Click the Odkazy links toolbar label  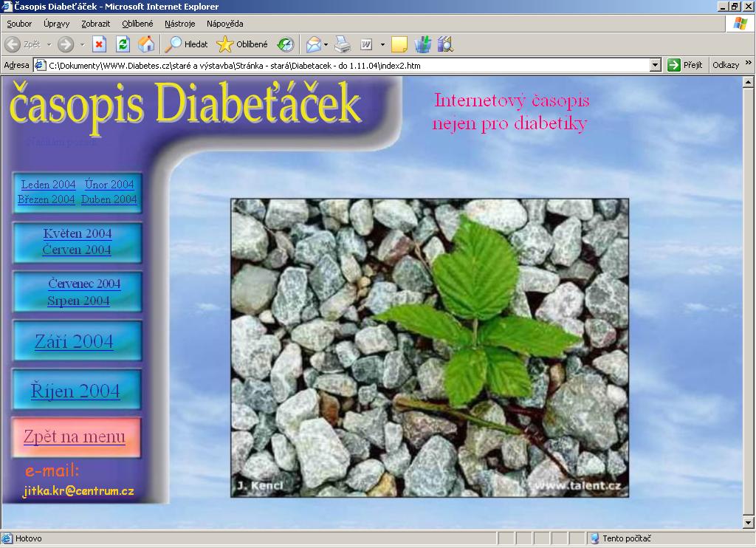click(726, 65)
